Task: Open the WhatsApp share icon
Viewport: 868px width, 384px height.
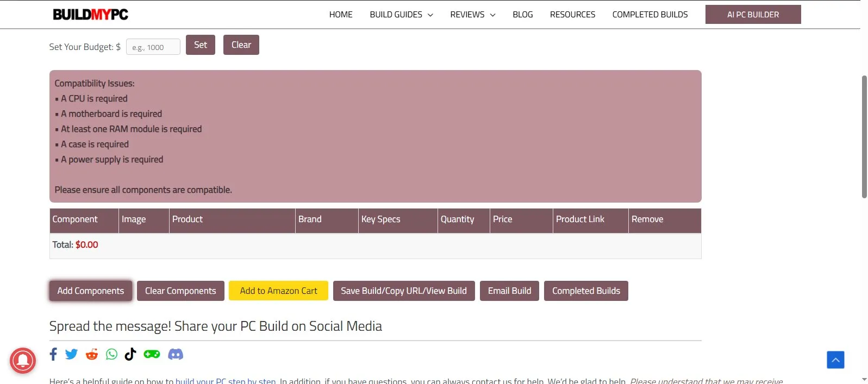Action: coord(111,355)
